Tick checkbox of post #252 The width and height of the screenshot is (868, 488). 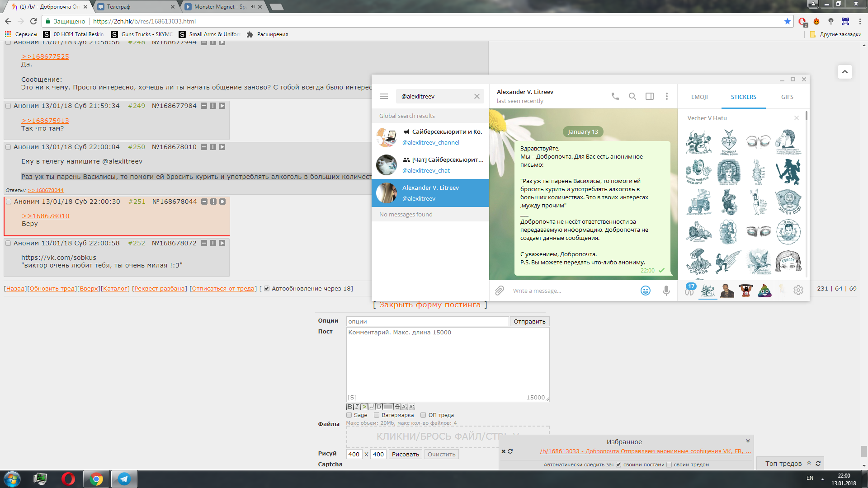pyautogui.click(x=8, y=243)
